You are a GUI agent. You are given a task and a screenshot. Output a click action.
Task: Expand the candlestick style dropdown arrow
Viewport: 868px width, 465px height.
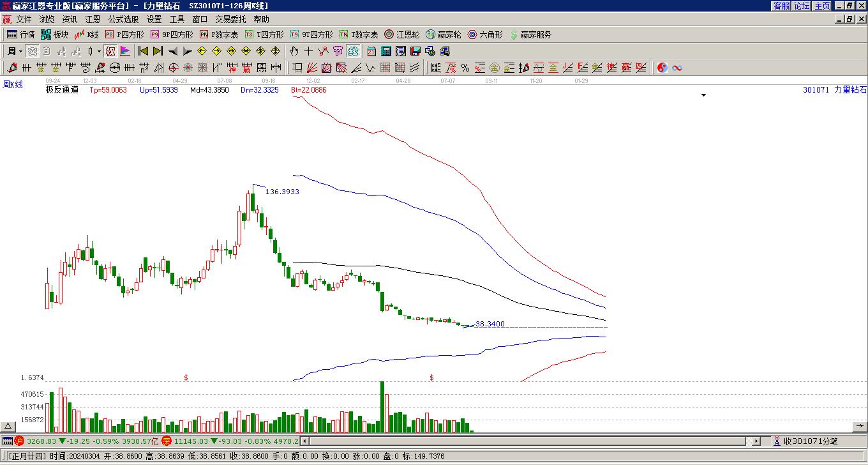99,51
